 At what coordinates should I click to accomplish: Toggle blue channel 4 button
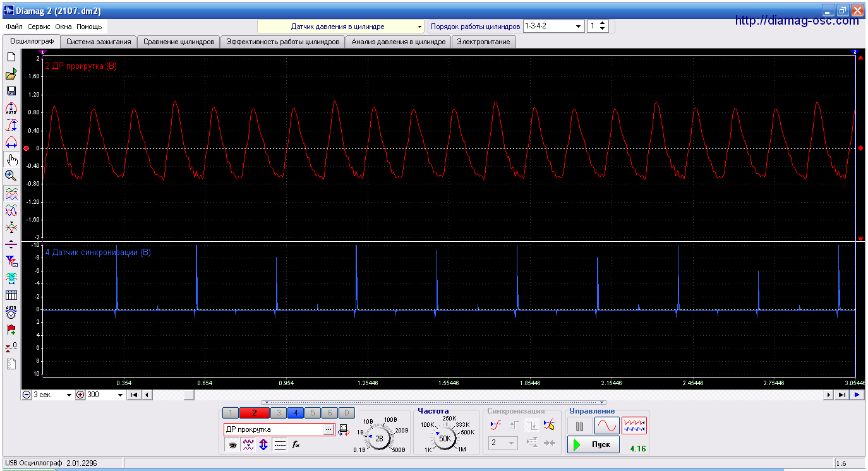click(295, 413)
